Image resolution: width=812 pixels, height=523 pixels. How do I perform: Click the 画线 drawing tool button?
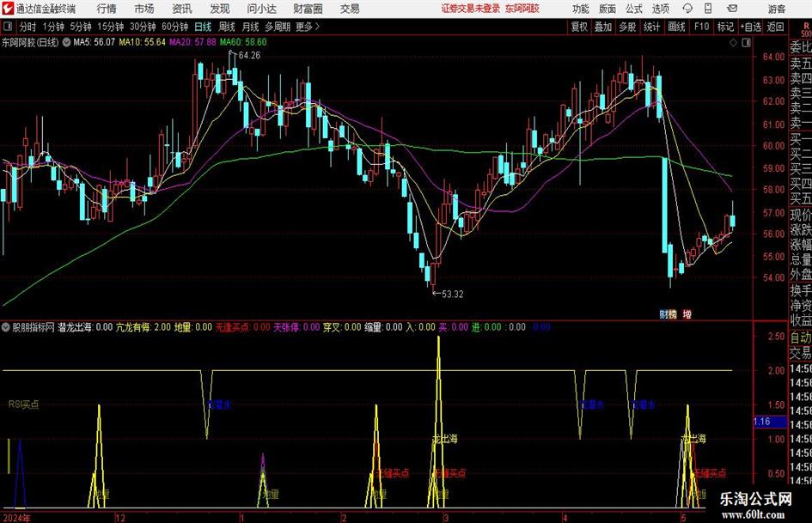pos(676,27)
